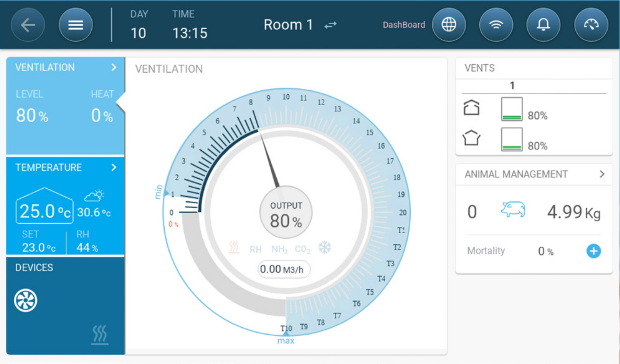The height and width of the screenshot is (364, 620).
Task: Click the red 0 % gauge reading
Action: point(173,224)
